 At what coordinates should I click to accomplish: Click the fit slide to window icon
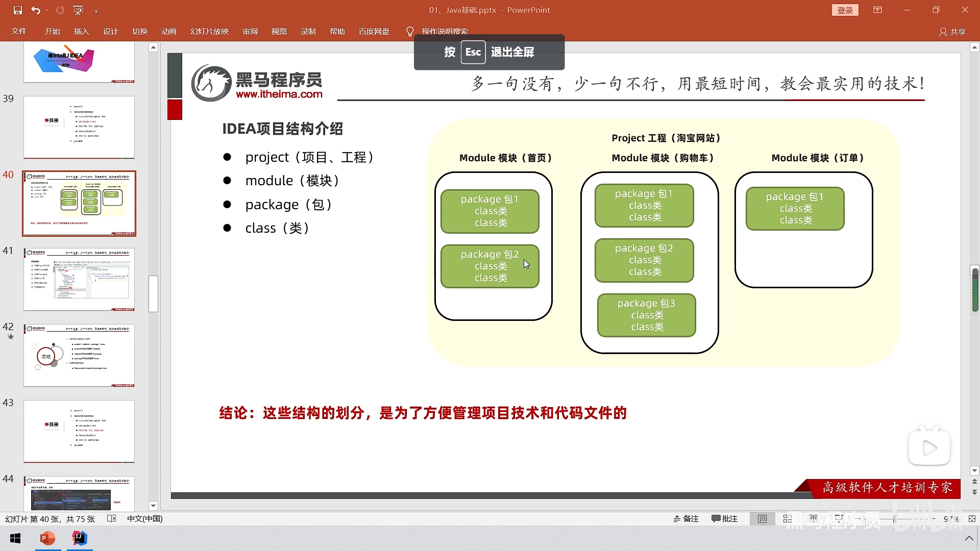(x=972, y=519)
